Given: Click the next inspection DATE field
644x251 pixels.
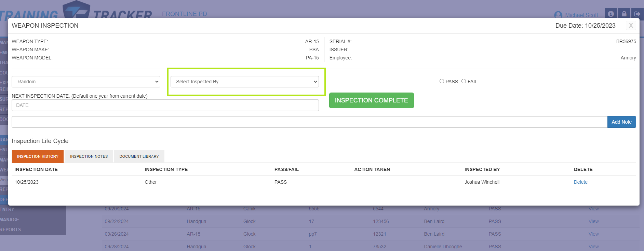Looking at the screenshot, I should 165,105.
